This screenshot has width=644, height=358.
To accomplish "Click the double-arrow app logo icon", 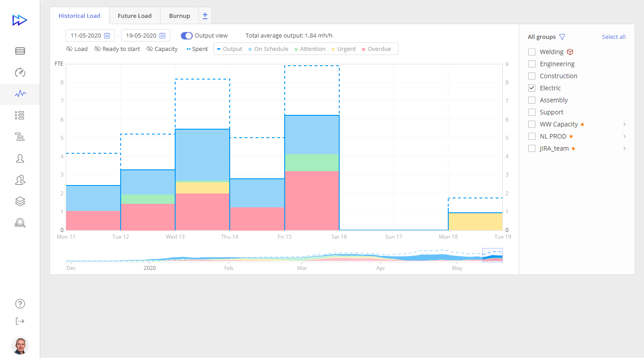I will pos(20,20).
